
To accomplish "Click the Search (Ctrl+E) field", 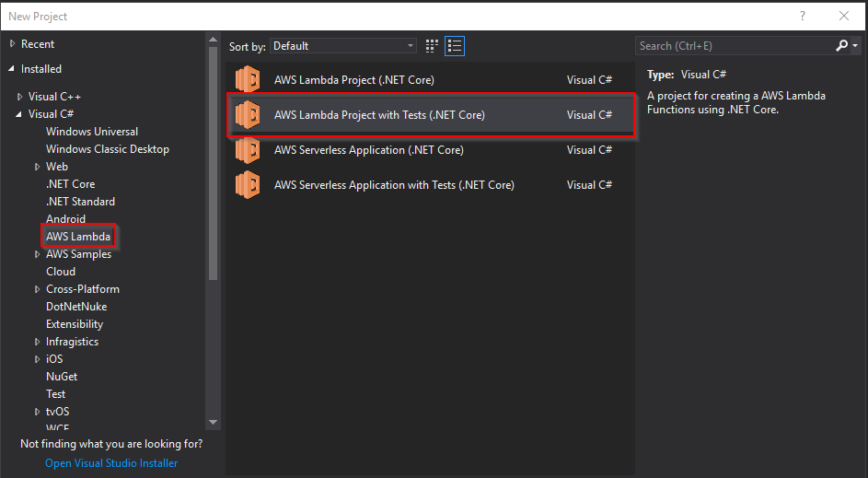I will (735, 46).
